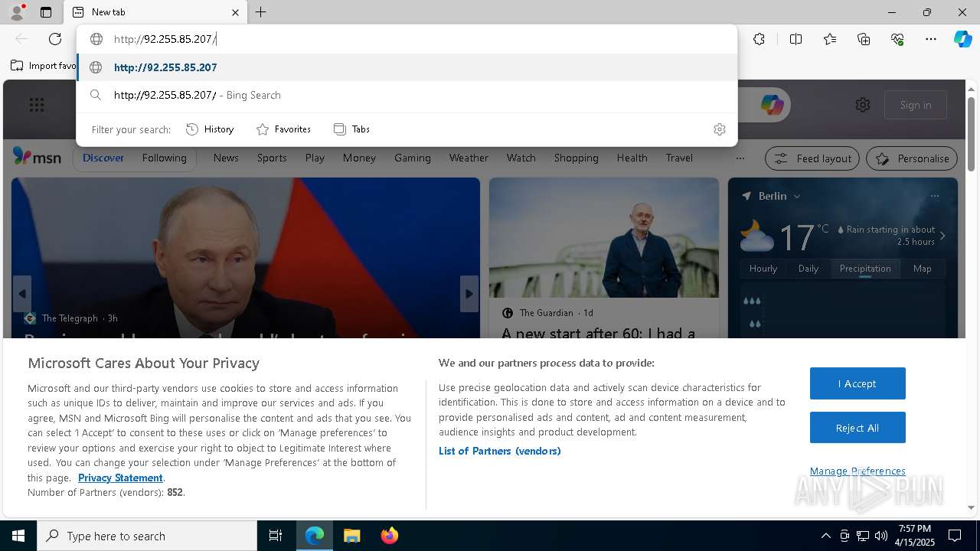Open the tab actions menu icon
This screenshot has height=551, width=980.
46,12
